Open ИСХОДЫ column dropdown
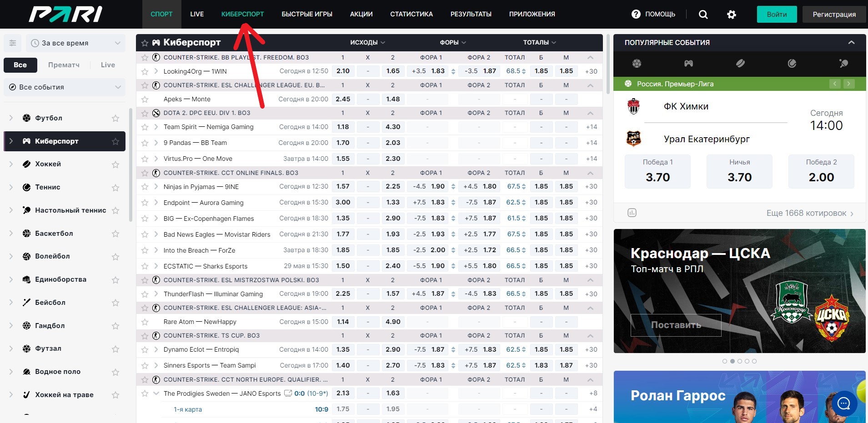868x423 pixels. point(367,42)
